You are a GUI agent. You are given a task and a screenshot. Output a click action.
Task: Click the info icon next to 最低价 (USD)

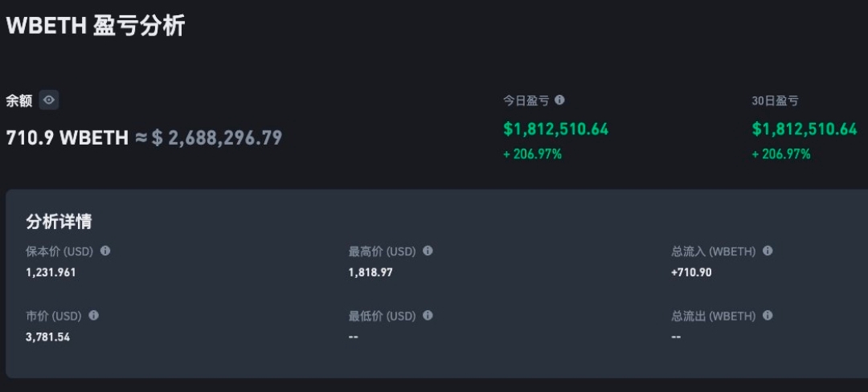[428, 316]
